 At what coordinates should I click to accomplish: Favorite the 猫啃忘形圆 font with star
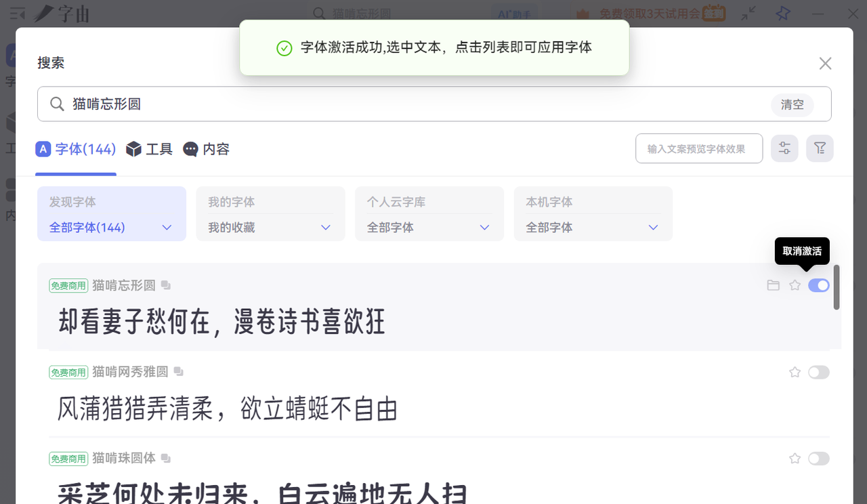tap(795, 285)
